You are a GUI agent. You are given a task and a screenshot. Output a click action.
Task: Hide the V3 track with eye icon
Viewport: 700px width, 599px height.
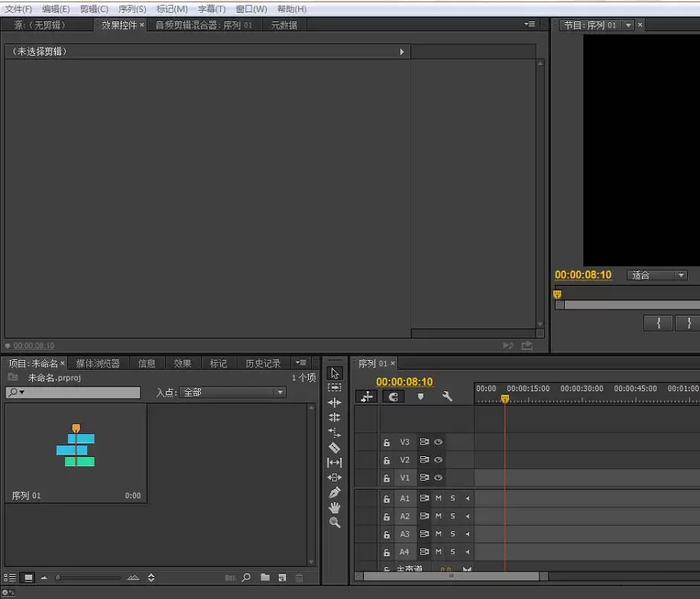(438, 442)
